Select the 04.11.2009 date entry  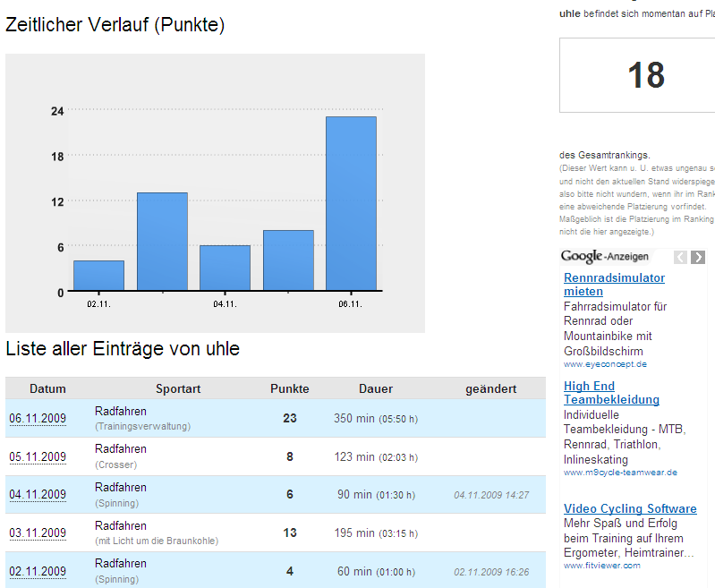click(x=38, y=494)
